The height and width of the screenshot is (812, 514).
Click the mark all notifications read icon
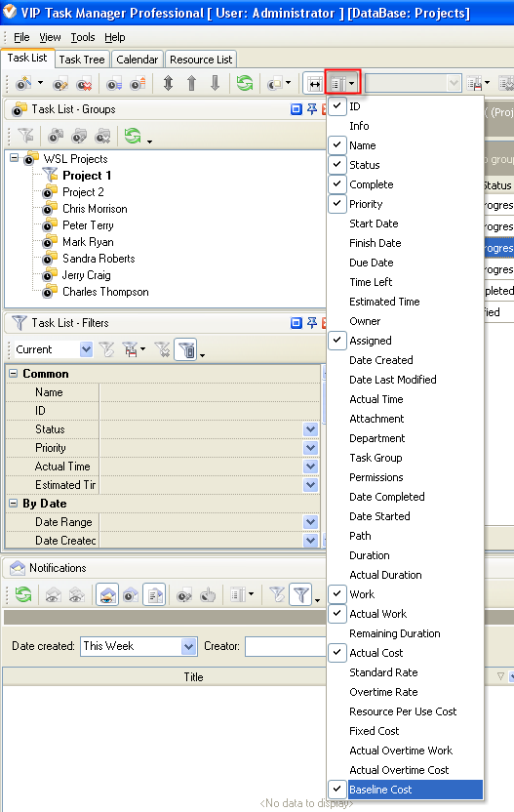coord(76,595)
